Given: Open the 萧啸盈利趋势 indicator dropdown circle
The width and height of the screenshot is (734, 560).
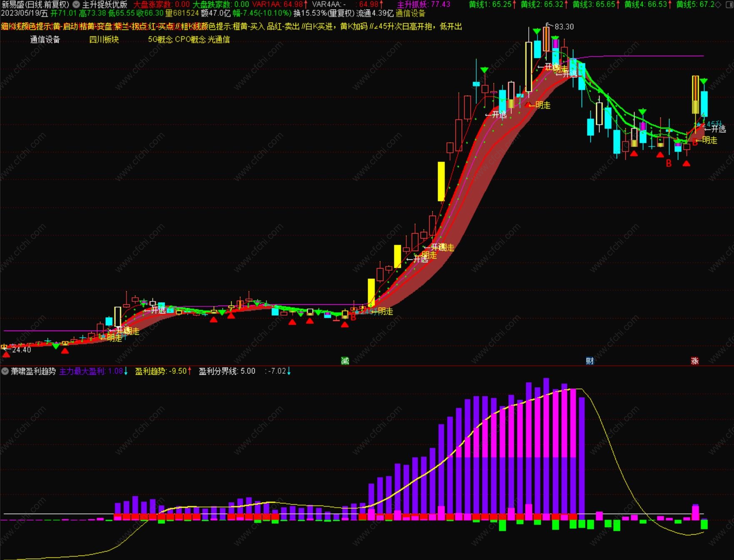Looking at the screenshot, I should [x=5, y=371].
